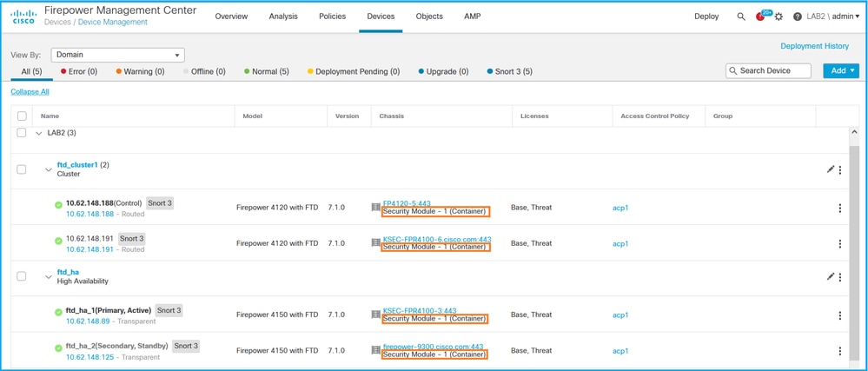Screen dimensions: 868x371
Task: Filter by Deployment Pending (0) tab
Action: pos(353,71)
